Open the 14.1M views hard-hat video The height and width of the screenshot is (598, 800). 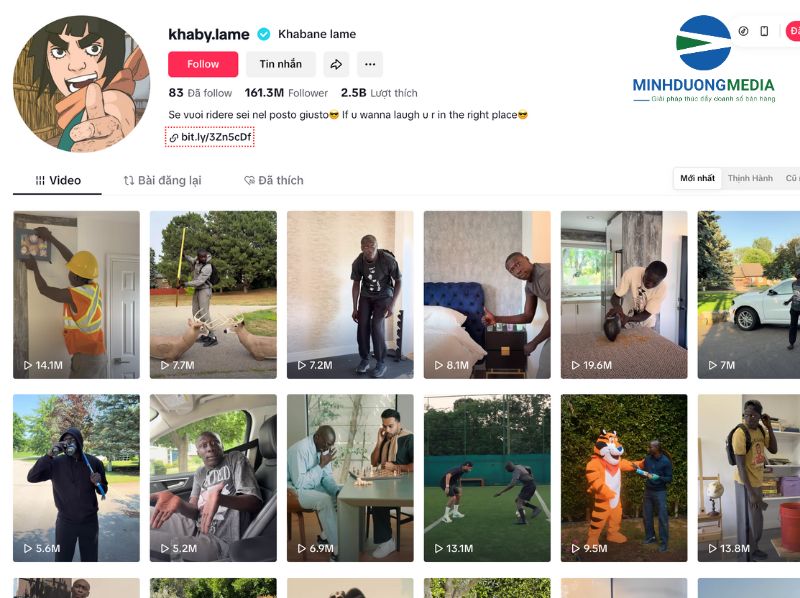pos(77,294)
